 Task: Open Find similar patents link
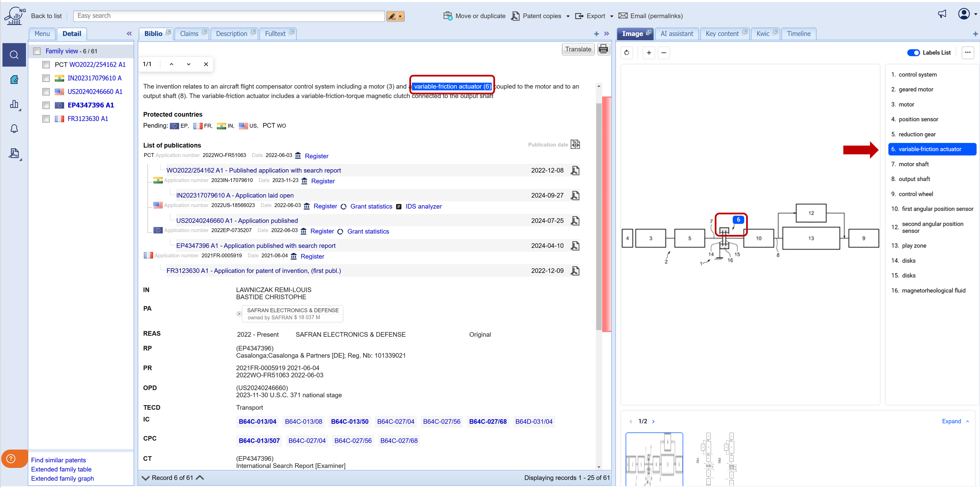(x=58, y=460)
